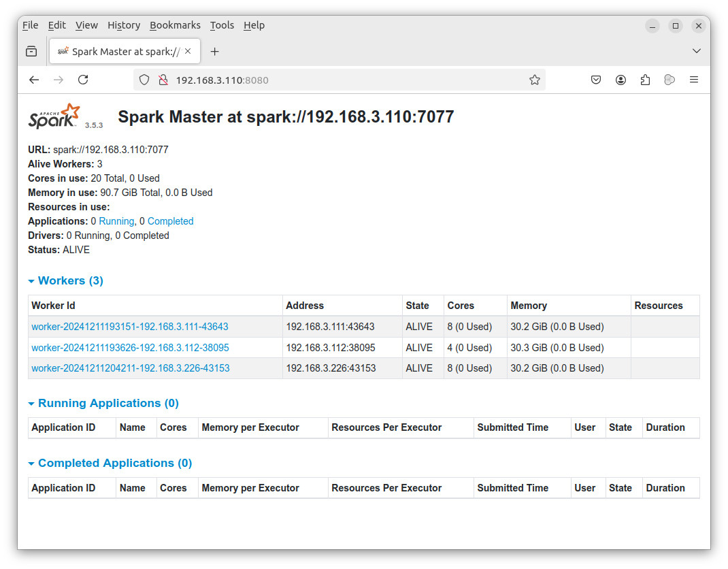Reload the Spark Master page
This screenshot has width=728, height=569.
coord(83,80)
